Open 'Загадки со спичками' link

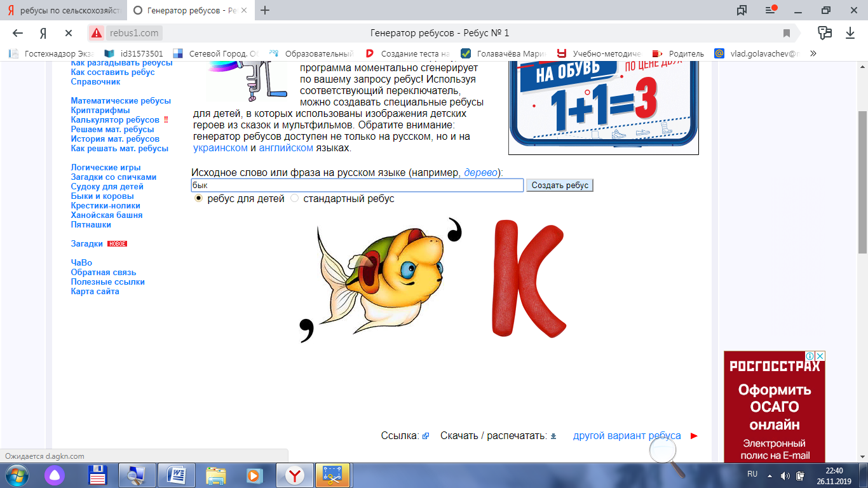tap(113, 177)
